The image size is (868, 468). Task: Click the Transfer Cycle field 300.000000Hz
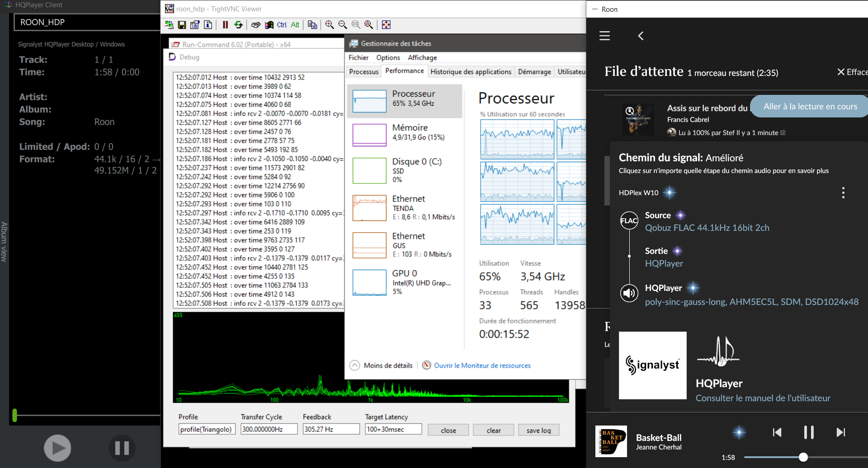pyautogui.click(x=269, y=429)
